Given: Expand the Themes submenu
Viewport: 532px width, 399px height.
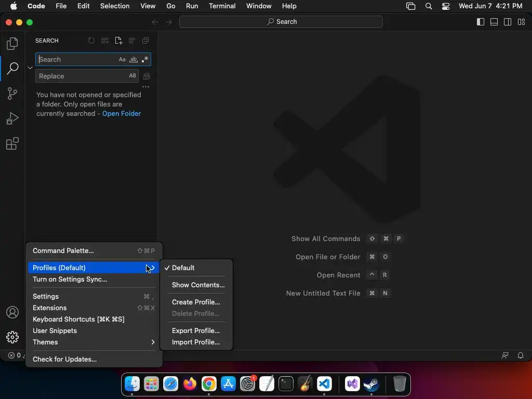Looking at the screenshot, I should click(x=94, y=342).
